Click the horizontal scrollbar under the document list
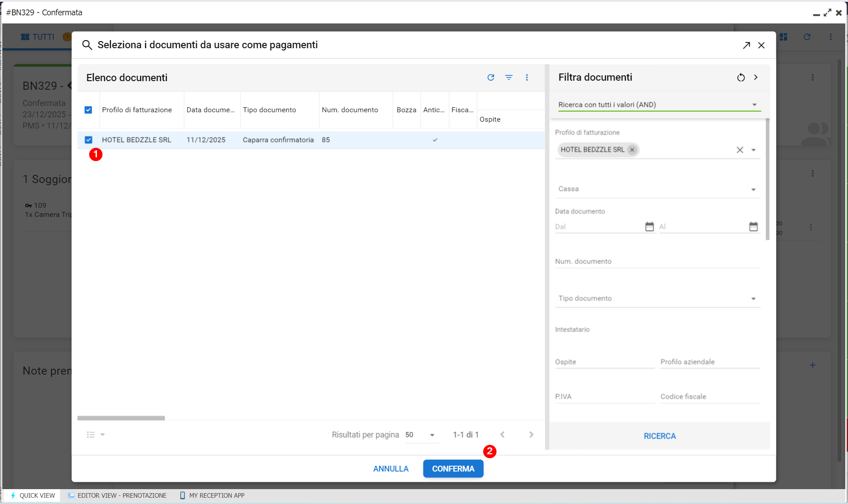The image size is (848, 504). tap(121, 418)
